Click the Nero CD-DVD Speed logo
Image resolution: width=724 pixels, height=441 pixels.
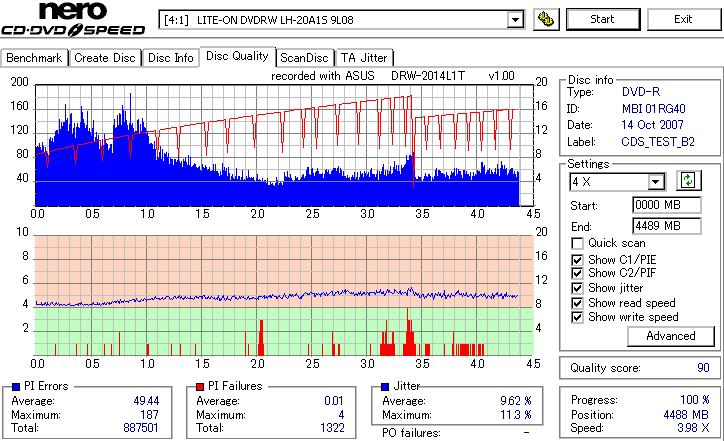(x=73, y=19)
